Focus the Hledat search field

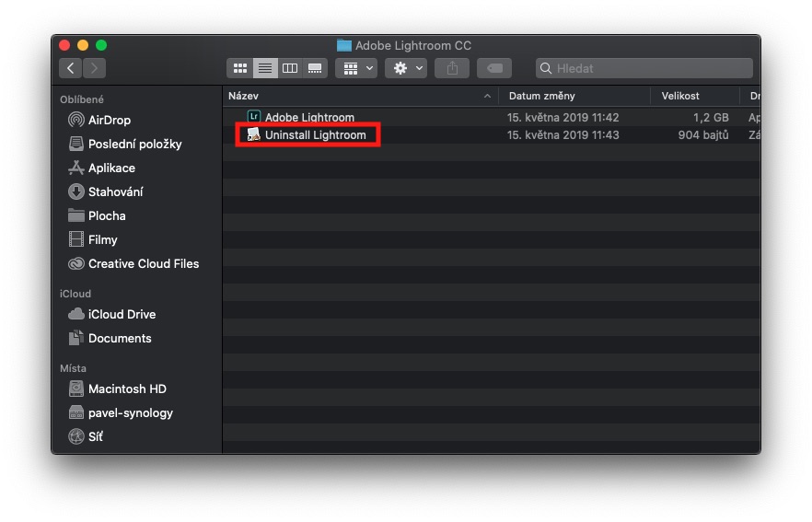644,68
